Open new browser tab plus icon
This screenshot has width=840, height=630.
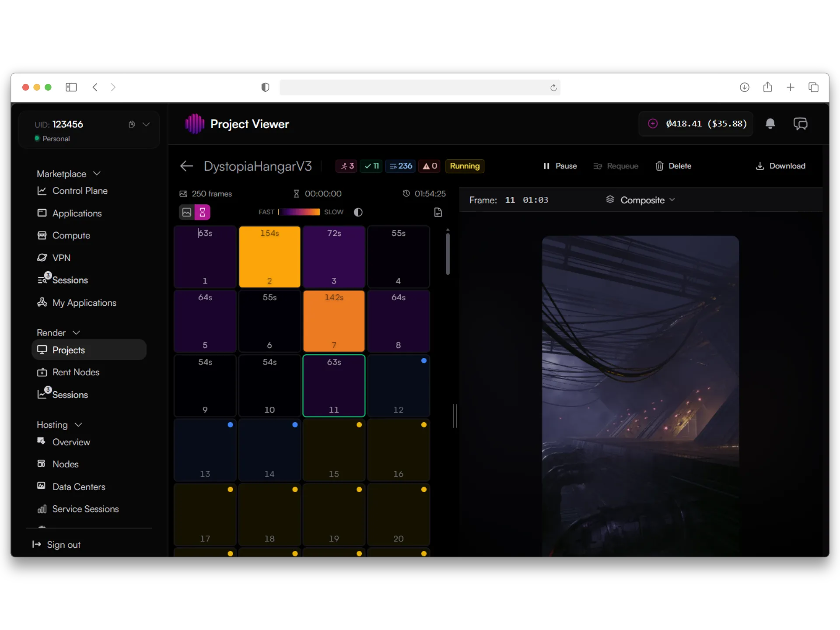click(790, 87)
